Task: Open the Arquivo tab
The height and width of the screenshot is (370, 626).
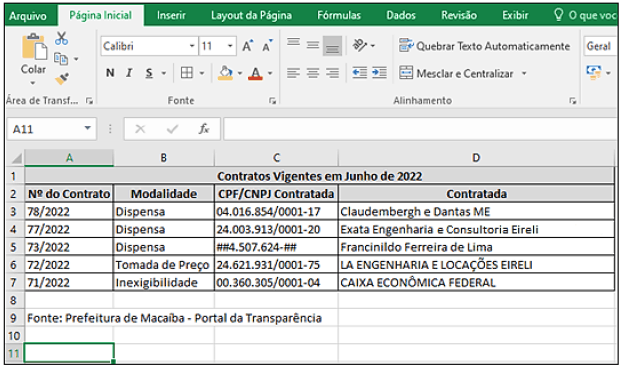Action: tap(28, 16)
